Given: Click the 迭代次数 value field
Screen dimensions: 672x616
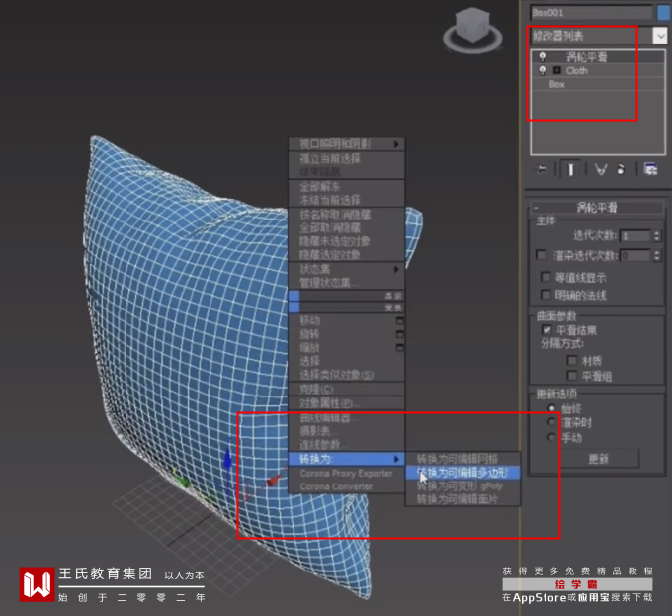Looking at the screenshot, I should (636, 235).
